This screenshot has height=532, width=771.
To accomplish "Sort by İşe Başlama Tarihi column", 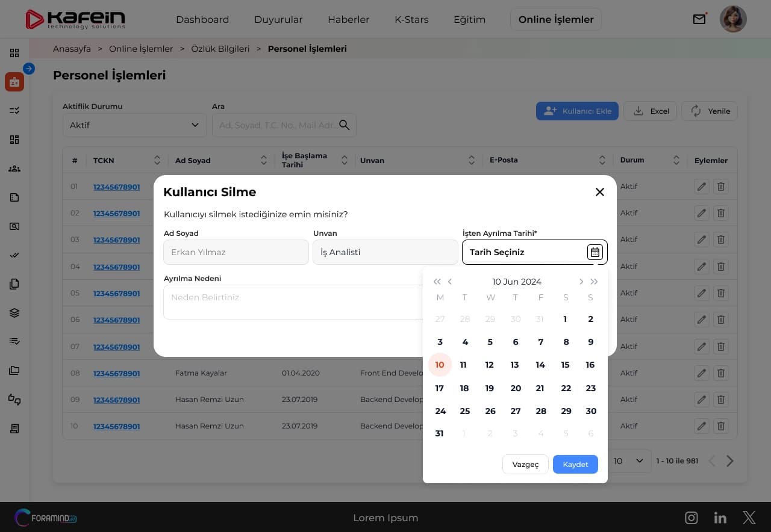I will point(345,160).
